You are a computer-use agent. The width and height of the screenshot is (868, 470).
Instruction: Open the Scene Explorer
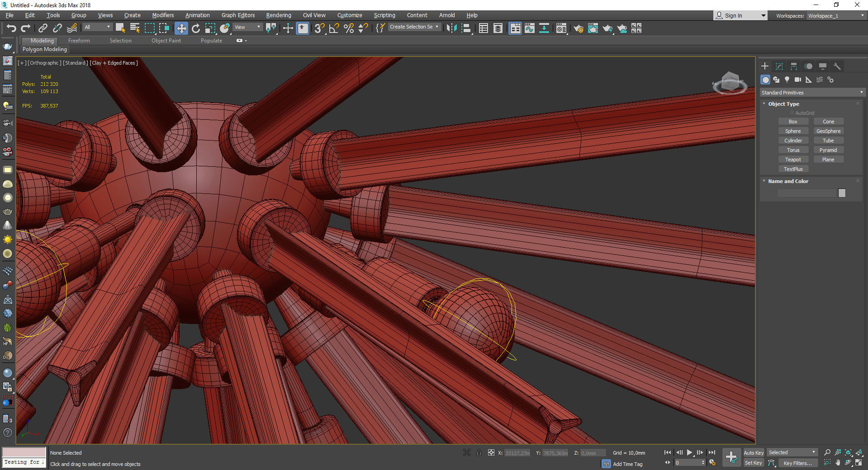(x=484, y=28)
